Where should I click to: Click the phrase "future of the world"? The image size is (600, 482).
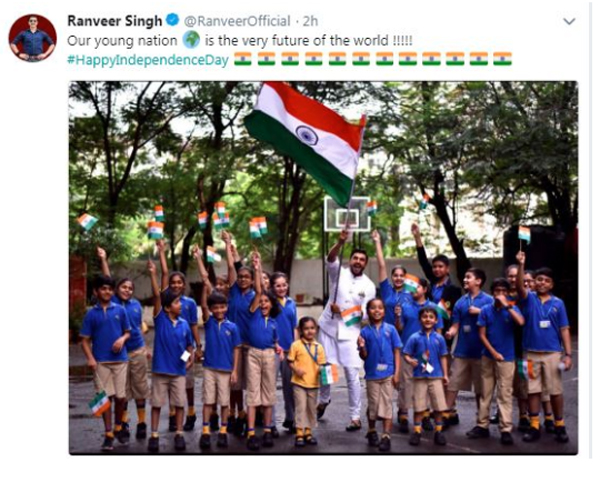(x=331, y=40)
